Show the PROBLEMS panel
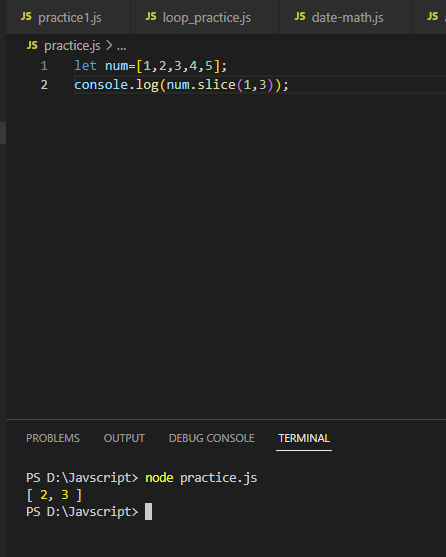 tap(53, 438)
